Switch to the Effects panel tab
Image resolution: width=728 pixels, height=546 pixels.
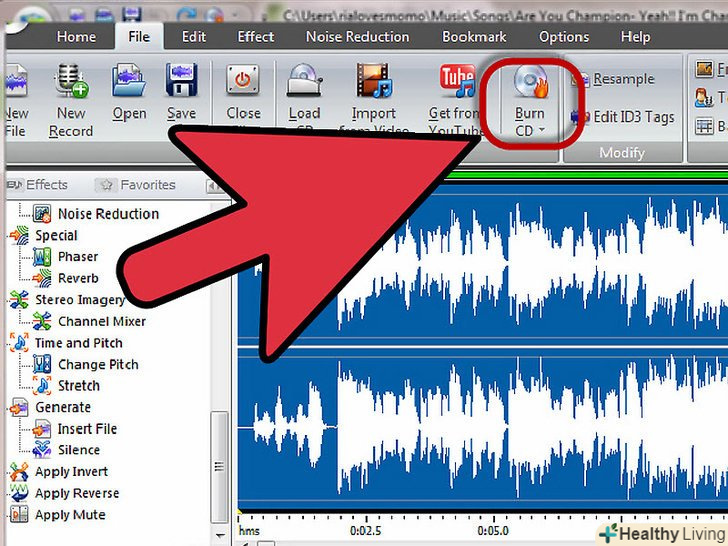tap(38, 185)
